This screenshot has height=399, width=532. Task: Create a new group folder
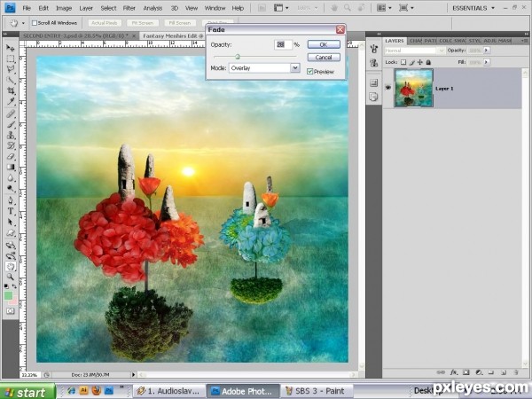tap(491, 372)
